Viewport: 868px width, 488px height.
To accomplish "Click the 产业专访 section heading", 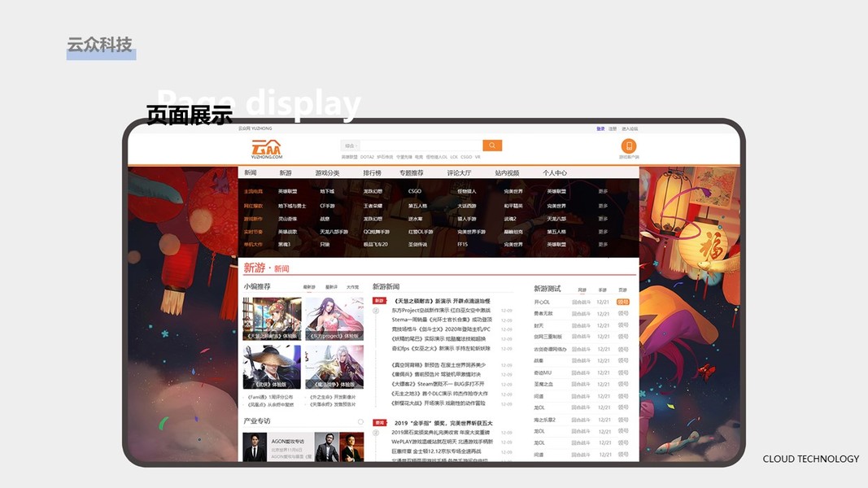I will (x=257, y=421).
